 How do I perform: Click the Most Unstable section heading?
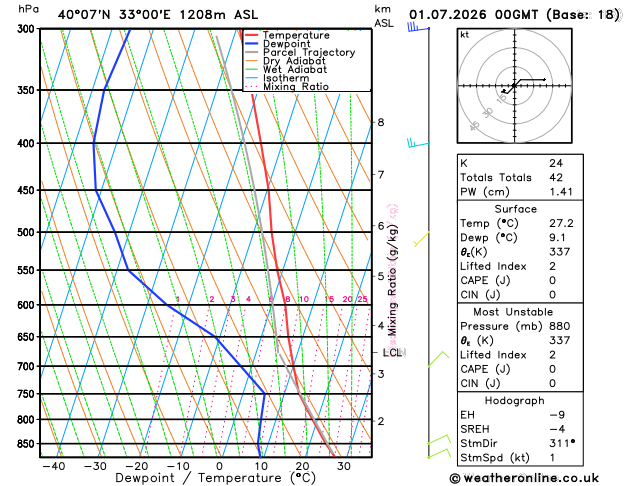click(513, 312)
